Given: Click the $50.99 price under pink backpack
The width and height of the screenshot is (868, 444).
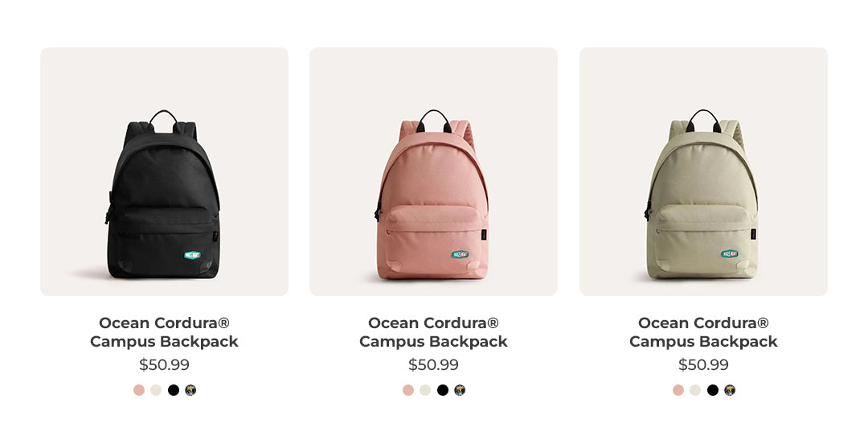Looking at the screenshot, I should pyautogui.click(x=433, y=364).
